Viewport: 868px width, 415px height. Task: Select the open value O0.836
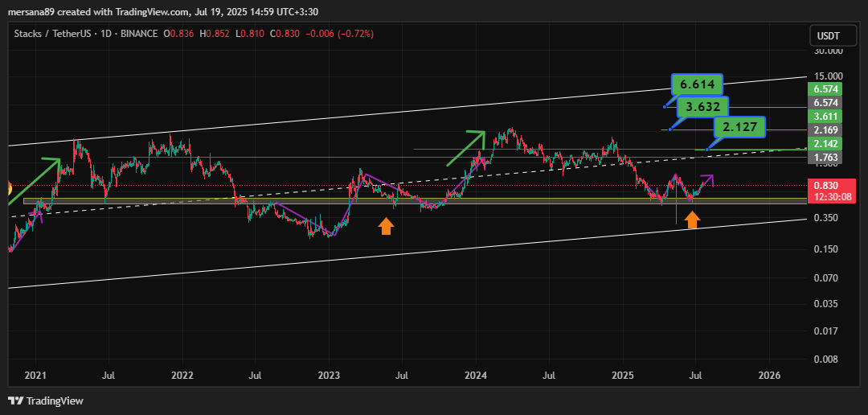(x=179, y=34)
